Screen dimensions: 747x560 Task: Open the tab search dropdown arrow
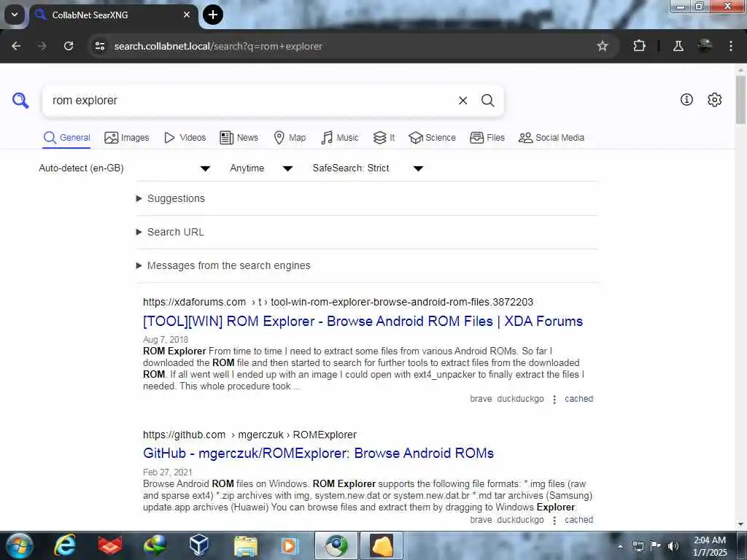pyautogui.click(x=15, y=15)
